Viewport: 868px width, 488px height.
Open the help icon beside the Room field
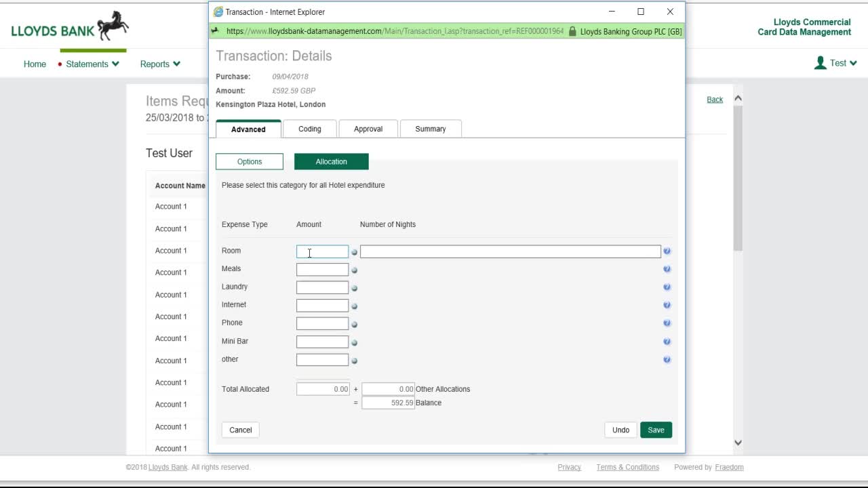click(667, 251)
